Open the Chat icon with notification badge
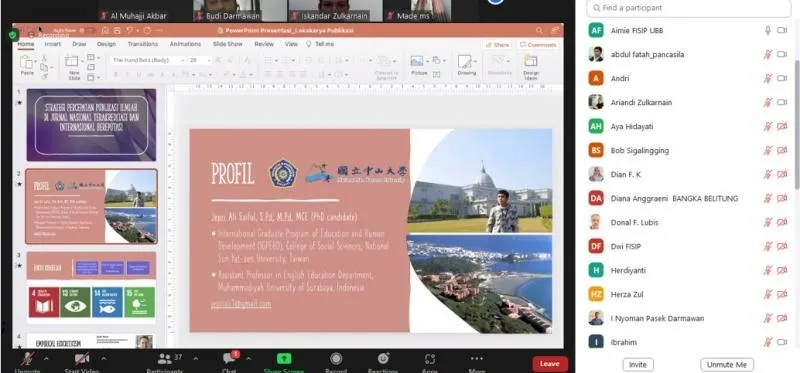800x373 pixels. 230,358
